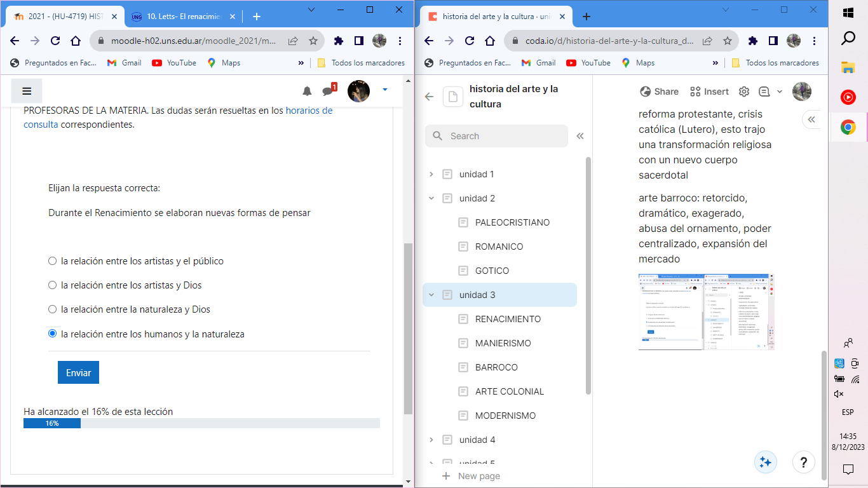Select "la relación entre los artistas y Dios"

(53, 285)
